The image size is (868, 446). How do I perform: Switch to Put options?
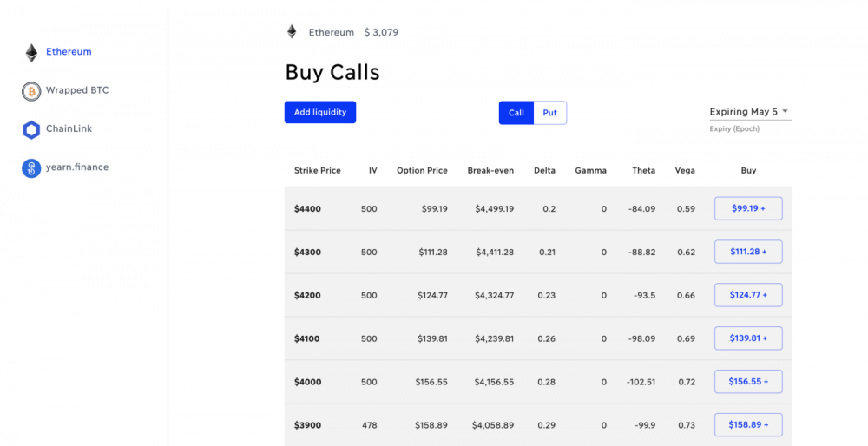click(549, 113)
